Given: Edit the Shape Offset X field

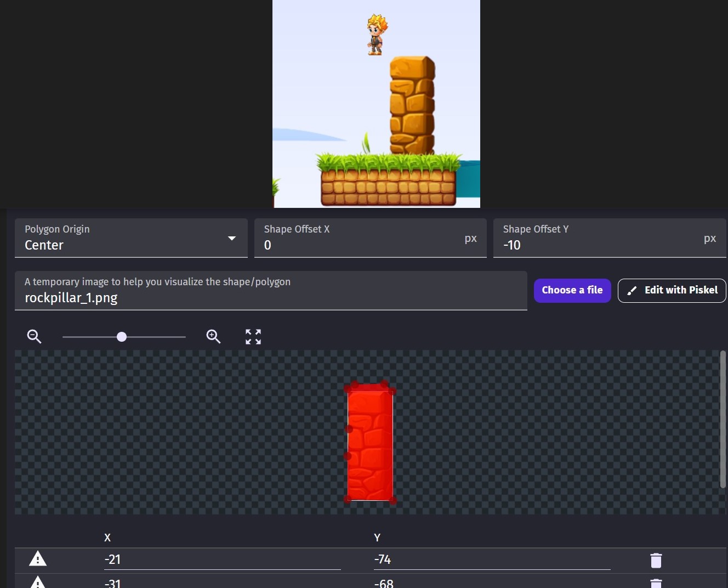Looking at the screenshot, I should [371, 238].
